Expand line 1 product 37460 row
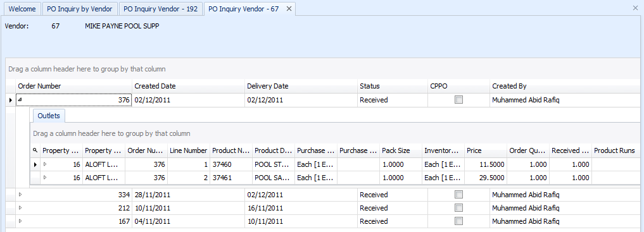644x232 pixels. (x=45, y=164)
